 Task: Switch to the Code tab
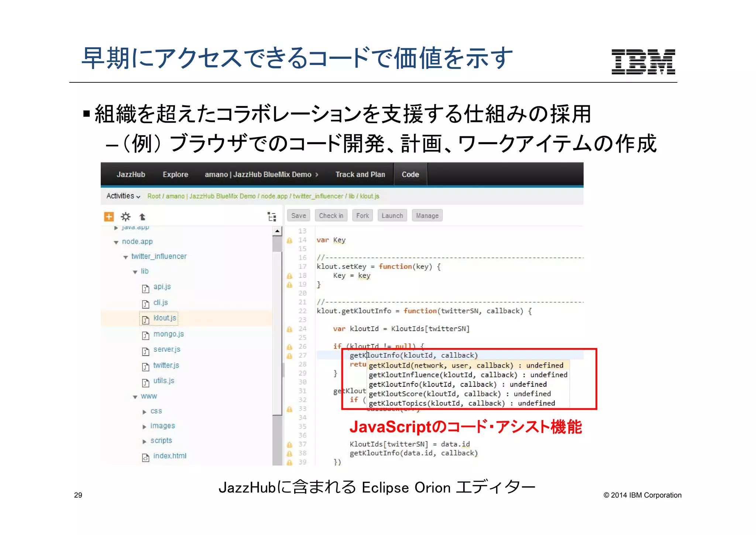[410, 174]
